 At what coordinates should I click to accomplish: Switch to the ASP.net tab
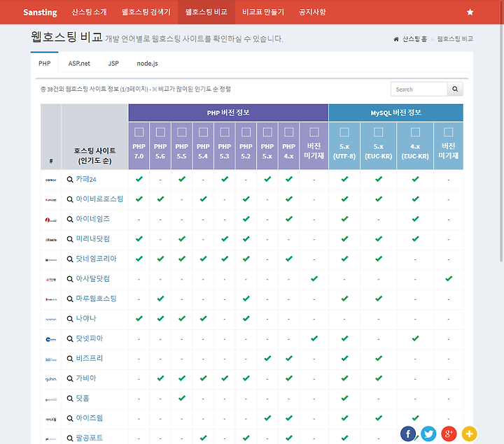click(x=79, y=63)
